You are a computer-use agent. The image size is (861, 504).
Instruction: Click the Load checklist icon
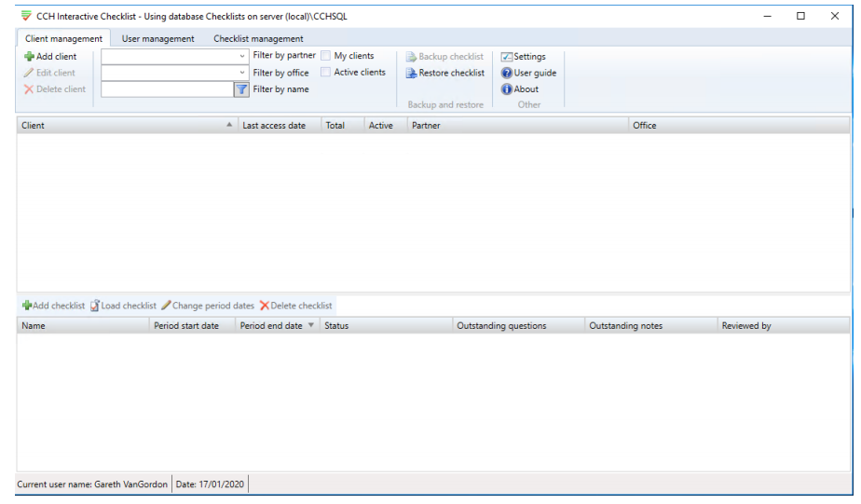click(95, 306)
